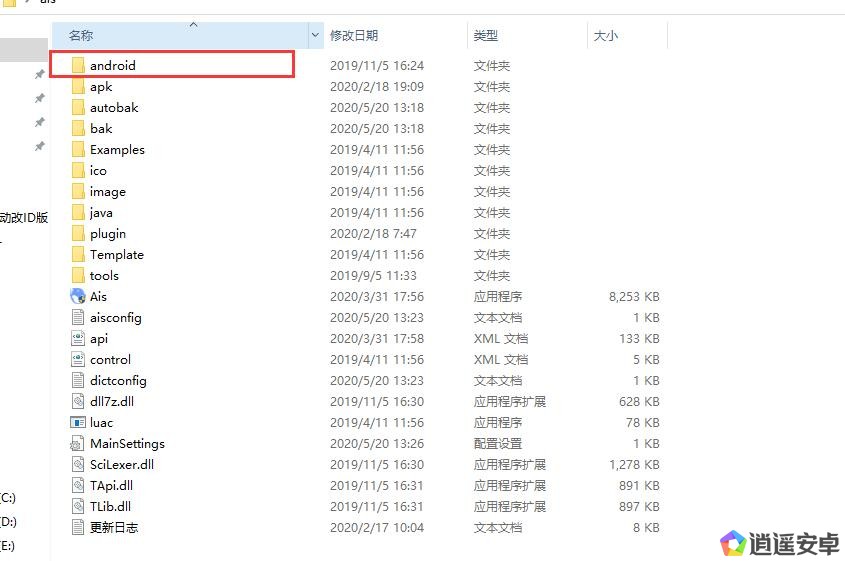Click the control XML file icon
Screen dimensions: 845x561
pyautogui.click(x=79, y=359)
